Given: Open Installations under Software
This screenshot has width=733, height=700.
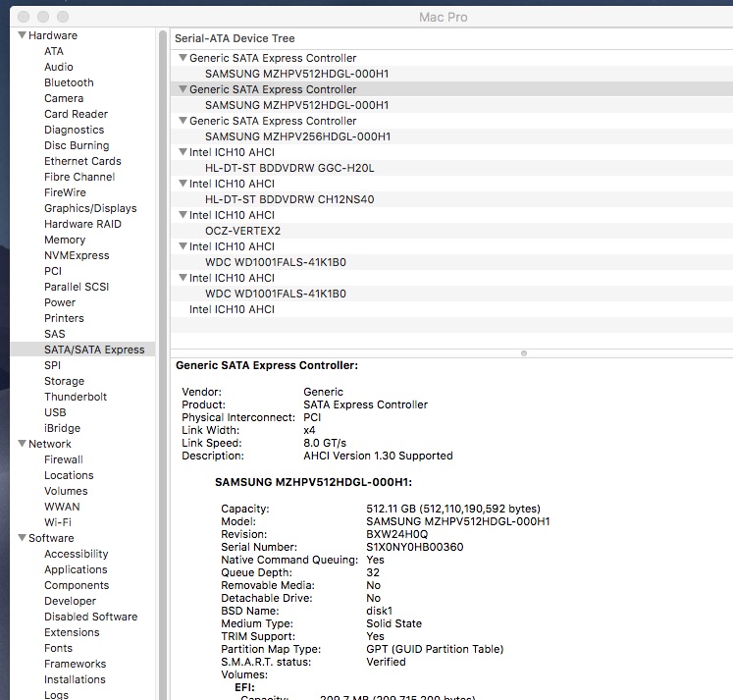Looking at the screenshot, I should [x=75, y=679].
